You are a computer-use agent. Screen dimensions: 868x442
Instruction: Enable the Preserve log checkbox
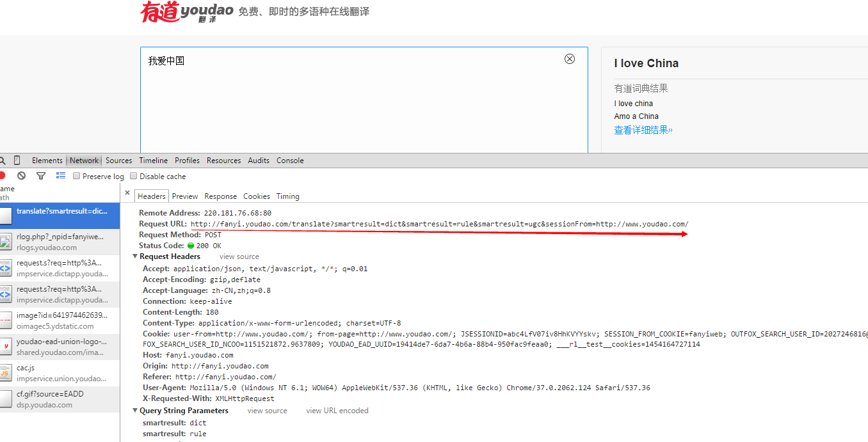77,176
